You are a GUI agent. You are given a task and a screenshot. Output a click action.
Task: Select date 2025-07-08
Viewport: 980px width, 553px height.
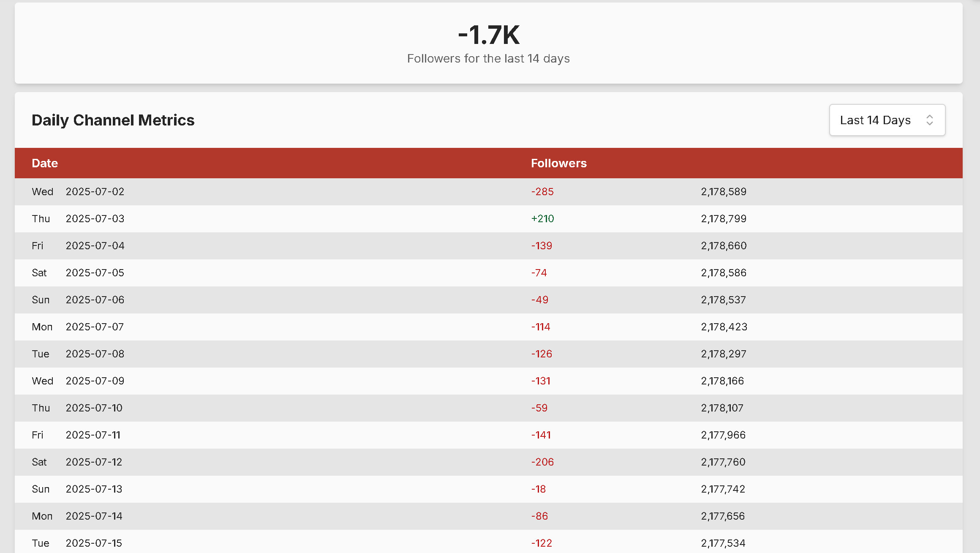tap(95, 354)
